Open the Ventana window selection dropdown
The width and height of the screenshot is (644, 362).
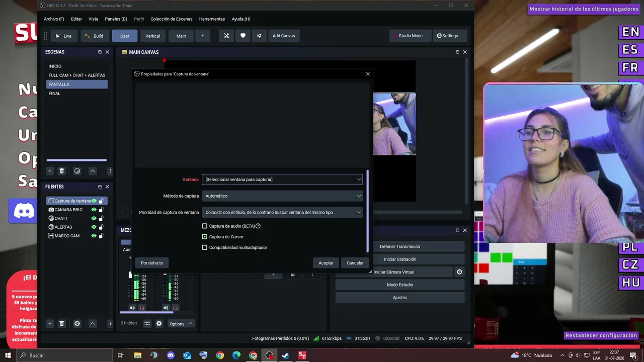(x=282, y=179)
